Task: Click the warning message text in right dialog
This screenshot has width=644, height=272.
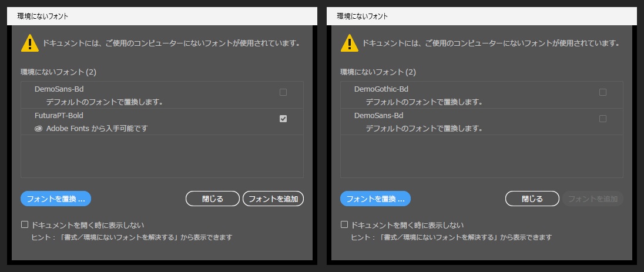Action: 491,43
